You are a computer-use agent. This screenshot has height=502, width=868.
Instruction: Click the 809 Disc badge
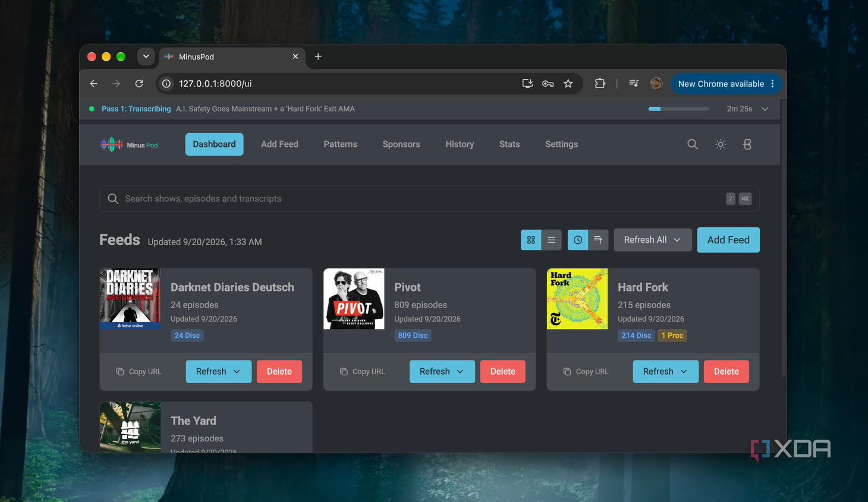point(413,335)
